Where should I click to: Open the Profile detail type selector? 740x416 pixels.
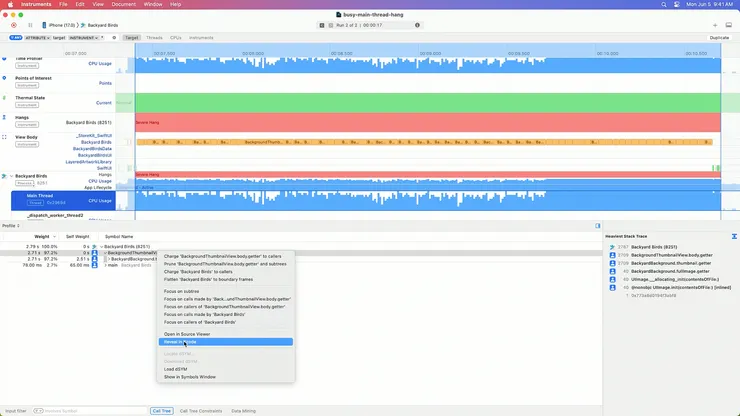pos(11,226)
